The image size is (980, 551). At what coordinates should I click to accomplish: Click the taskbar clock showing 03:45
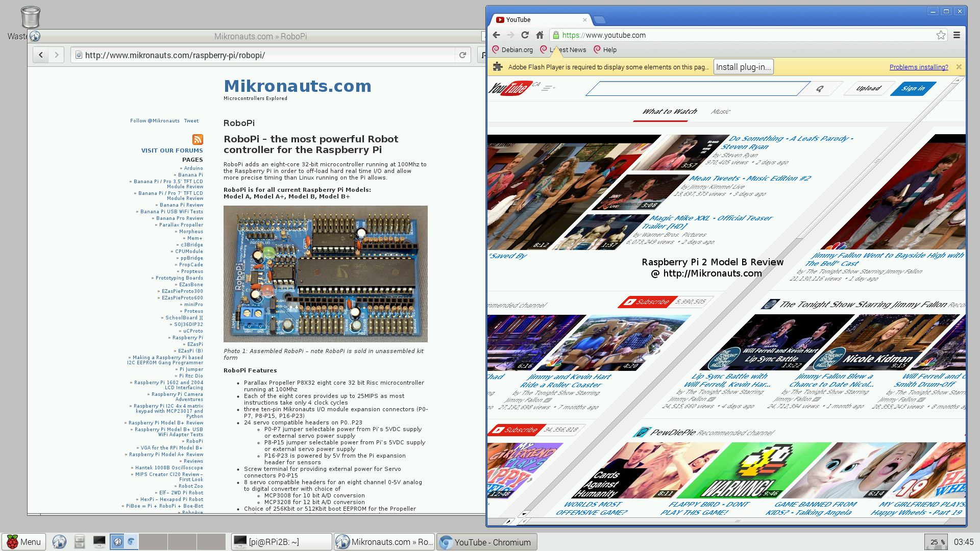pos(963,542)
